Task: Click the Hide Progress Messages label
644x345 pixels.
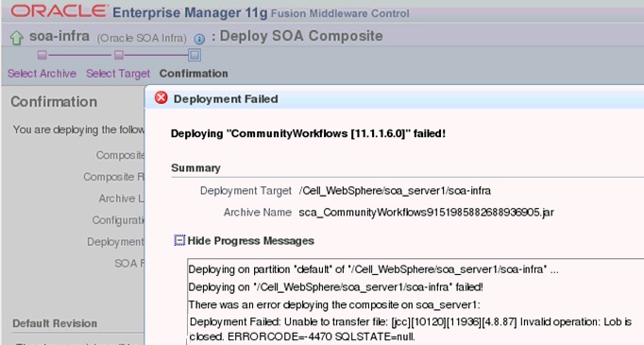Action: pos(251,240)
